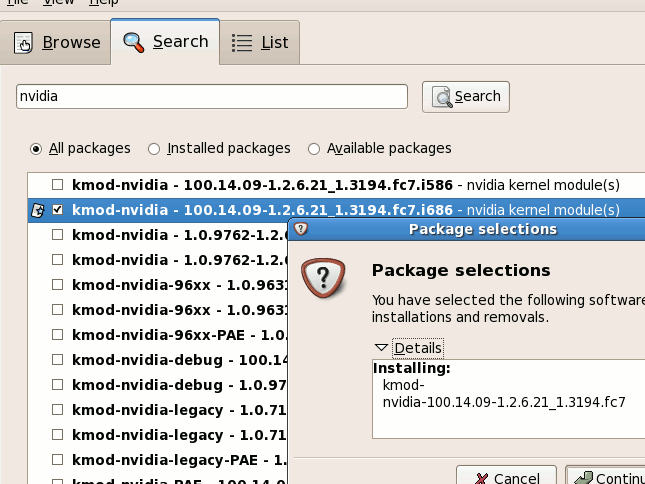Click the magnifying glass Search tab icon
645x484 pixels.
click(134, 42)
